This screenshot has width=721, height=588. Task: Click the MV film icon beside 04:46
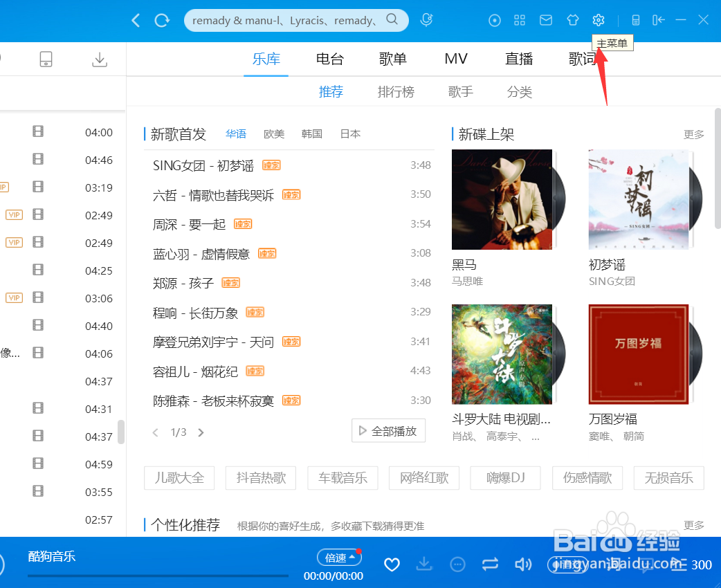[38, 159]
